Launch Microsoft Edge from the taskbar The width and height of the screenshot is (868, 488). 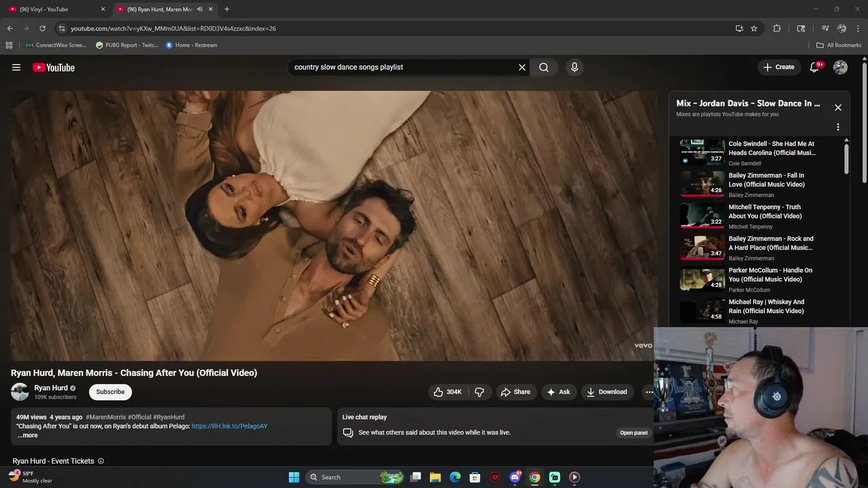pyautogui.click(x=455, y=477)
